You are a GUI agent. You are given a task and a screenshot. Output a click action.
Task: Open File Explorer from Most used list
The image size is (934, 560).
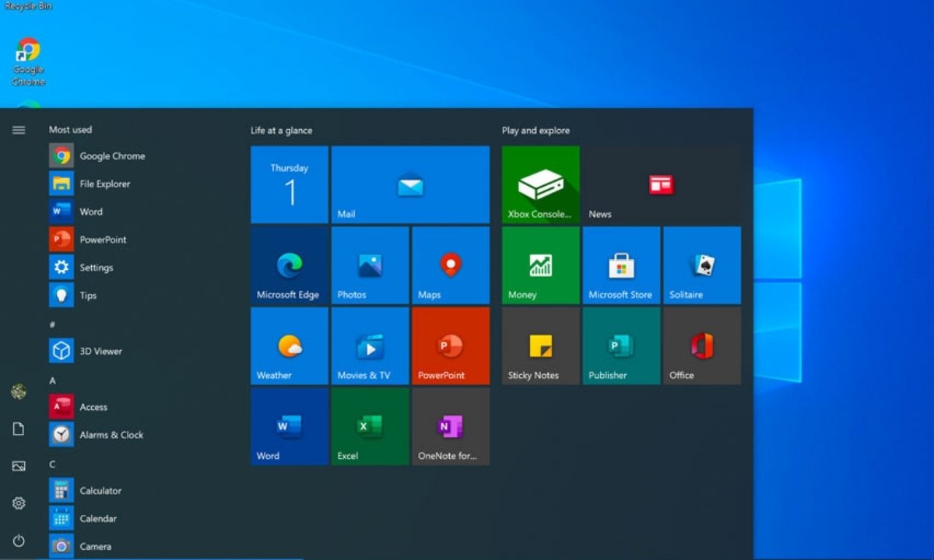pos(104,184)
